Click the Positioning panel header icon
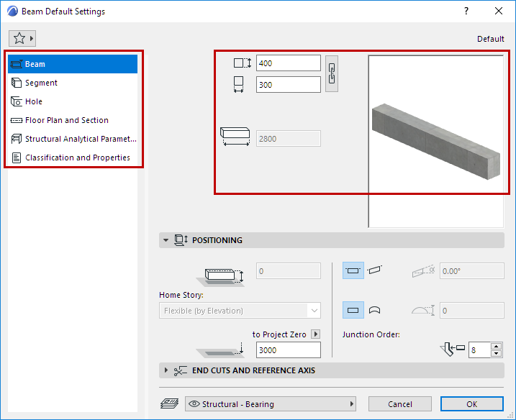The width and height of the screenshot is (516, 420). point(181,240)
